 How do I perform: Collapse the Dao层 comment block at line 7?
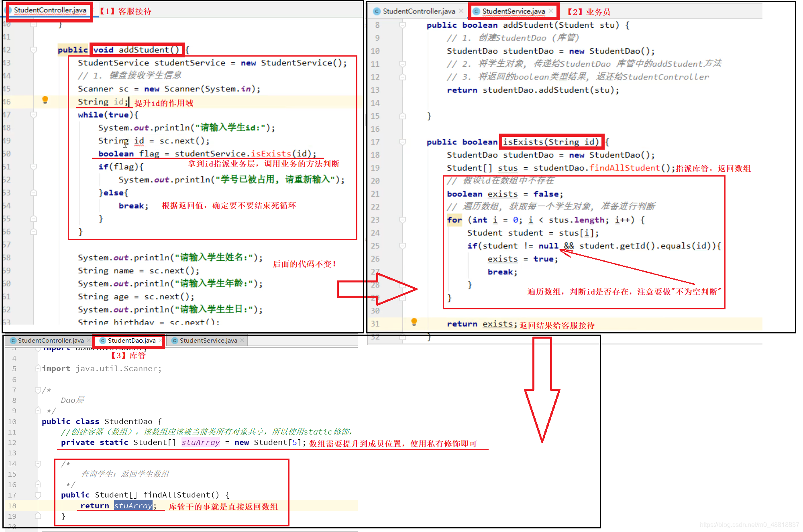(38, 390)
